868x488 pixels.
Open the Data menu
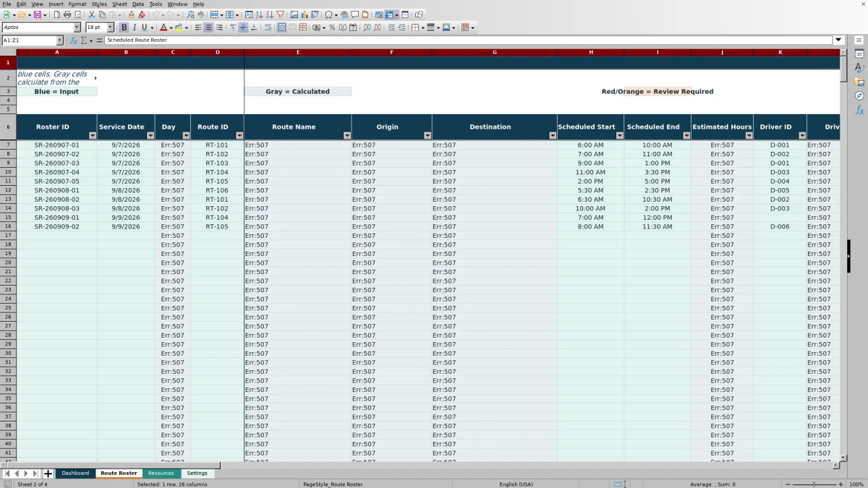click(x=137, y=4)
